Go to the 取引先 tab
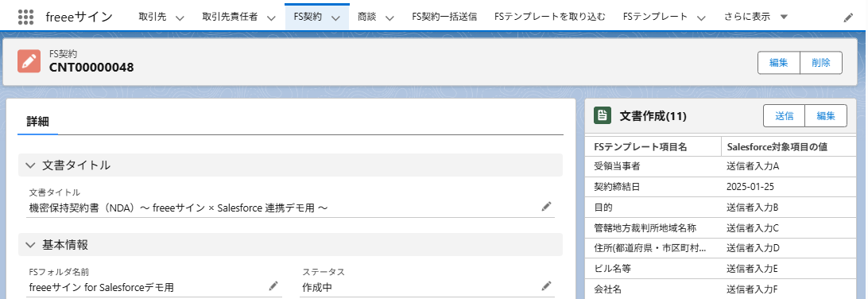868x299 pixels. coord(153,17)
